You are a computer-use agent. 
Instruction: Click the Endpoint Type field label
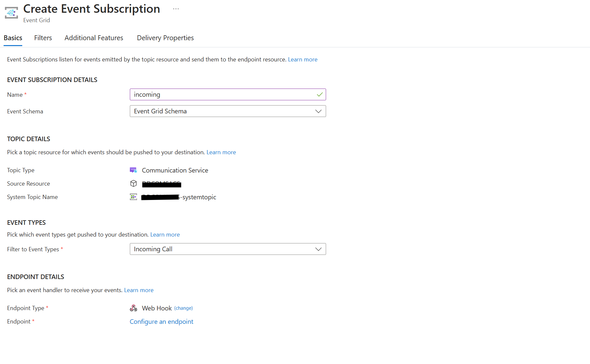(x=26, y=308)
